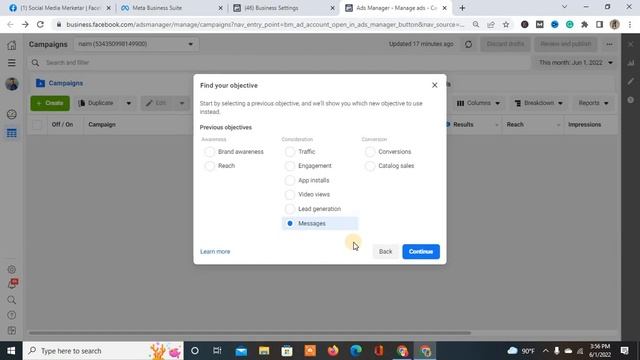This screenshot has width=640, height=360.
Task: Click the profile avatar in left sidebar
Action: coord(12,84)
